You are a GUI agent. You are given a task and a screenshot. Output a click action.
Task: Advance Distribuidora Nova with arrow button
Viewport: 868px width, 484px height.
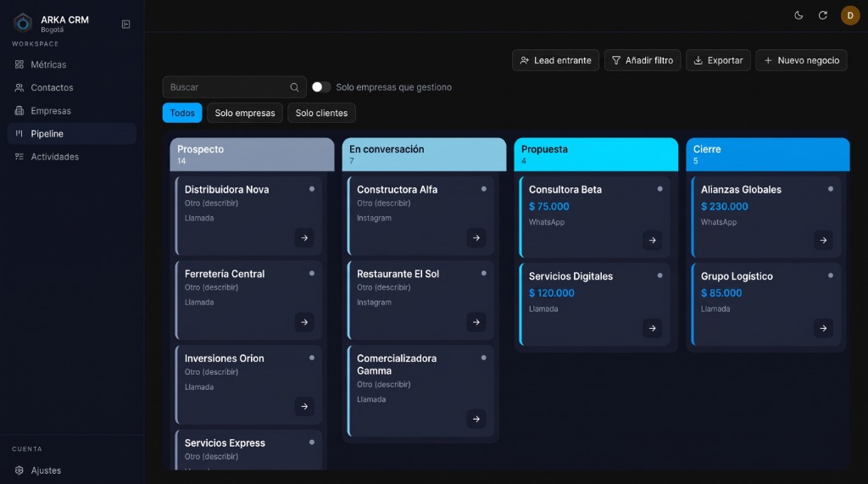pos(304,238)
